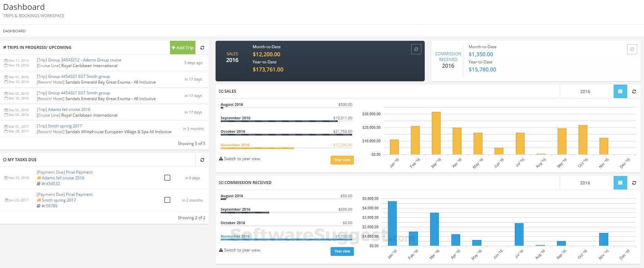Check off Adams fall cruise final payment task
The image size is (644, 268).
point(167,178)
